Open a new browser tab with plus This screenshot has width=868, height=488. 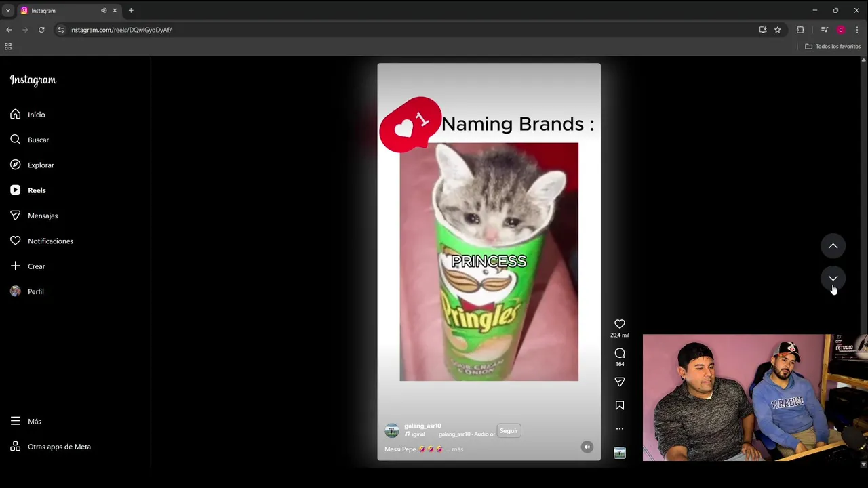(131, 10)
